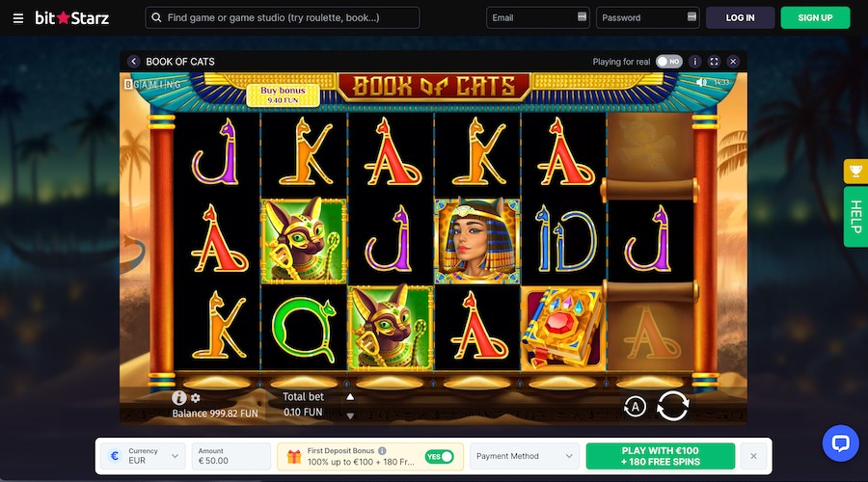Mute the game sound speaker icon
The height and width of the screenshot is (482, 868).
(x=701, y=82)
